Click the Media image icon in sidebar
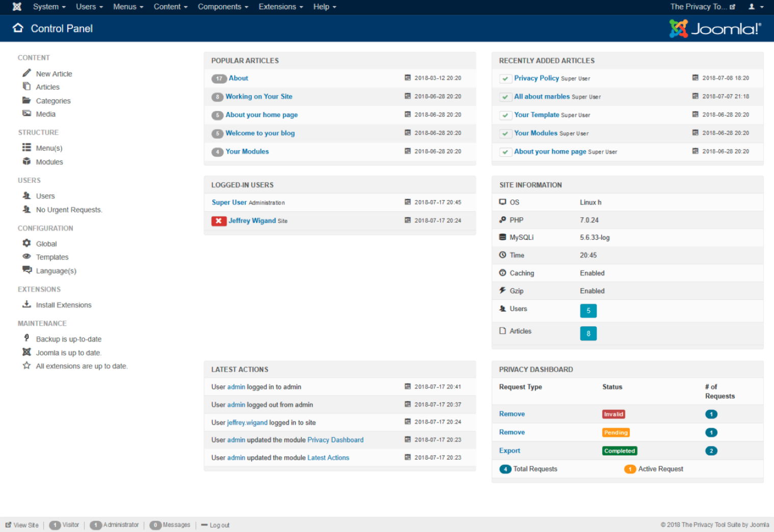Screen dimensions: 774x532 (26, 114)
